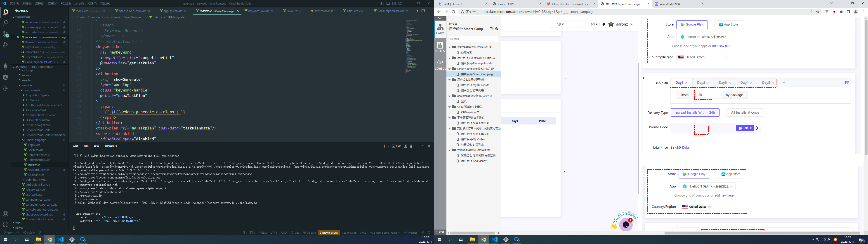Select the Google Play store option
This screenshot has width=868, height=244.
[x=691, y=25]
